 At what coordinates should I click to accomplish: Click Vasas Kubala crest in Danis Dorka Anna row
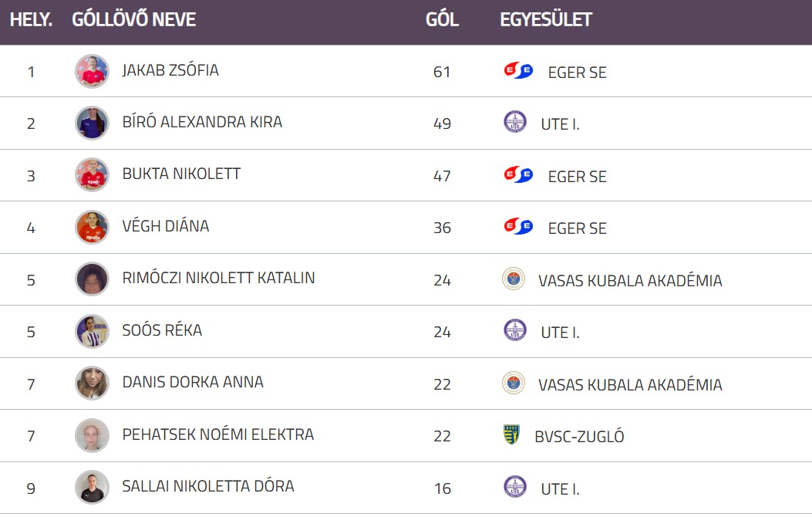514,383
